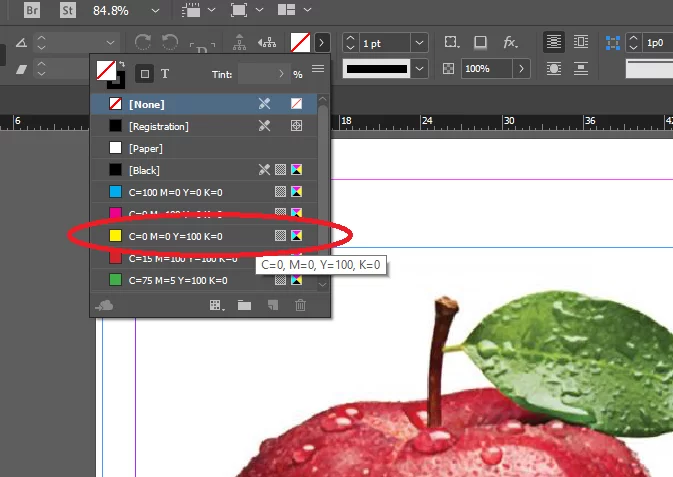Toggle formatting affects text T button
This screenshot has height=477, width=673.
coord(165,74)
